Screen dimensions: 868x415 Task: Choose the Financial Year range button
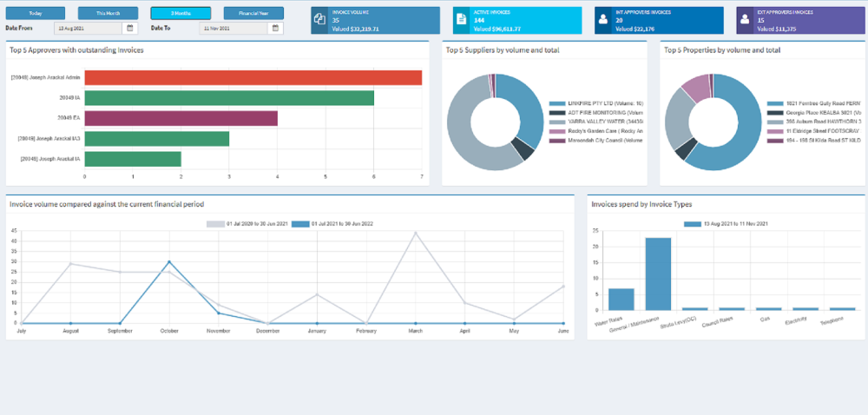(253, 13)
